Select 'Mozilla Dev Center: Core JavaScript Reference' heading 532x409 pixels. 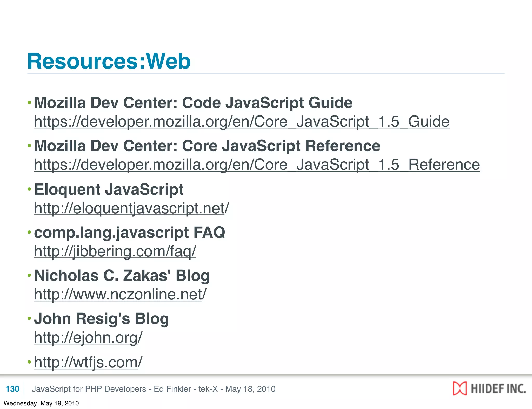point(207,146)
